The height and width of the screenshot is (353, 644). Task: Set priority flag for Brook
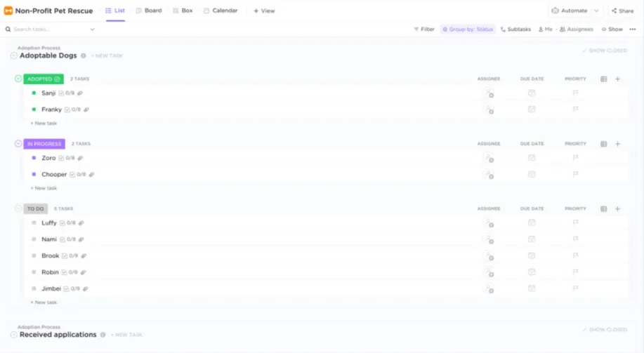click(x=575, y=255)
